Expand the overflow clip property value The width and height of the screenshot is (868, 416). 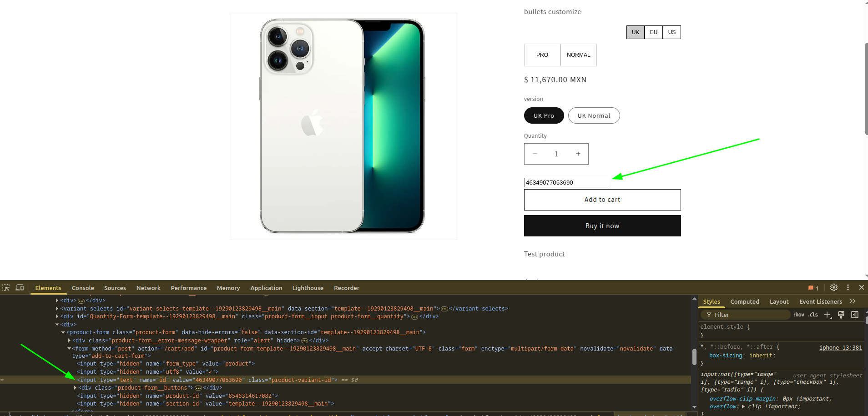click(x=743, y=406)
